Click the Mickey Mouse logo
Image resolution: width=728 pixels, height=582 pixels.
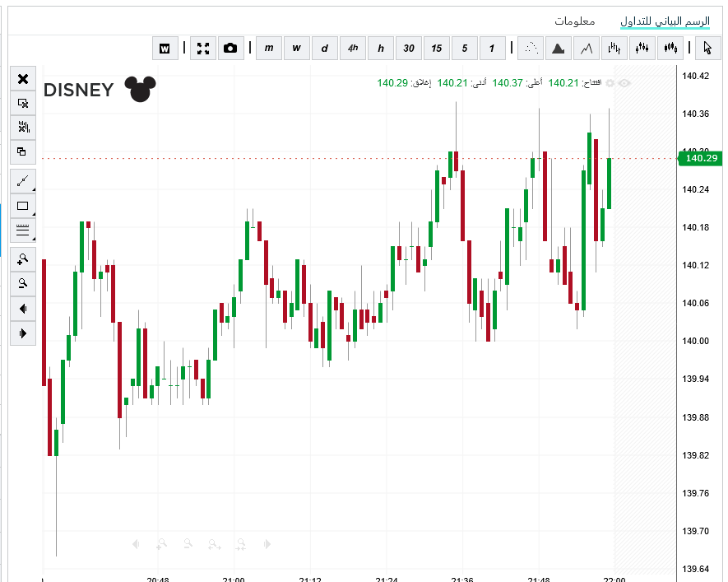coord(140,89)
